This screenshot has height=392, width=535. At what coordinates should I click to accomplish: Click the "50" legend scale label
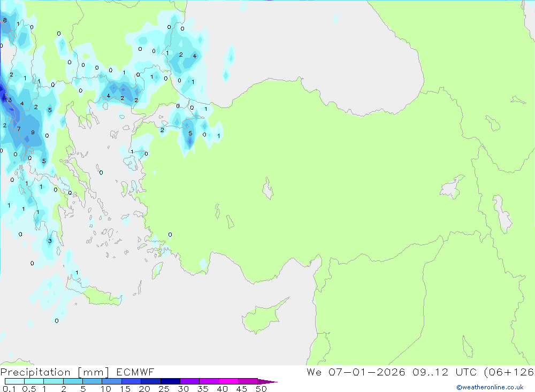pos(261,389)
